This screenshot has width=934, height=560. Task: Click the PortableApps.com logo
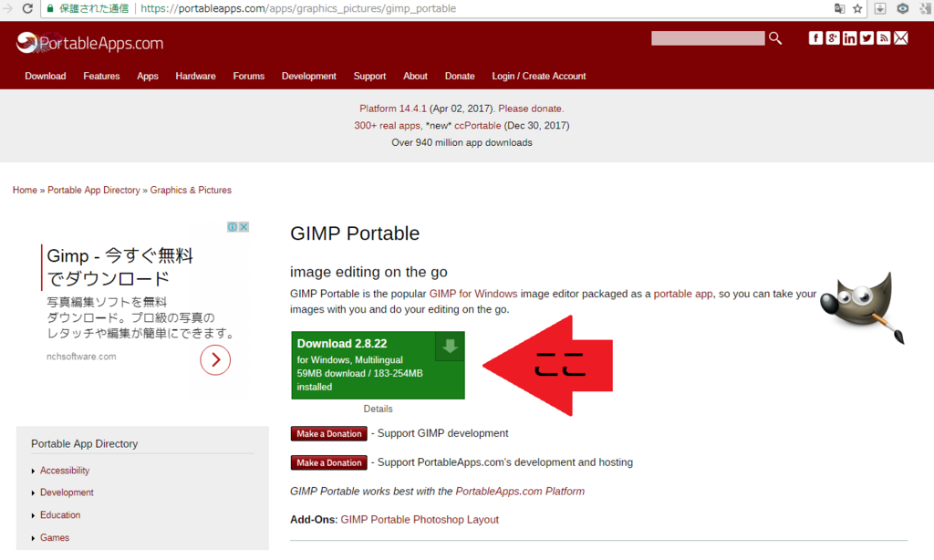pyautogui.click(x=89, y=43)
